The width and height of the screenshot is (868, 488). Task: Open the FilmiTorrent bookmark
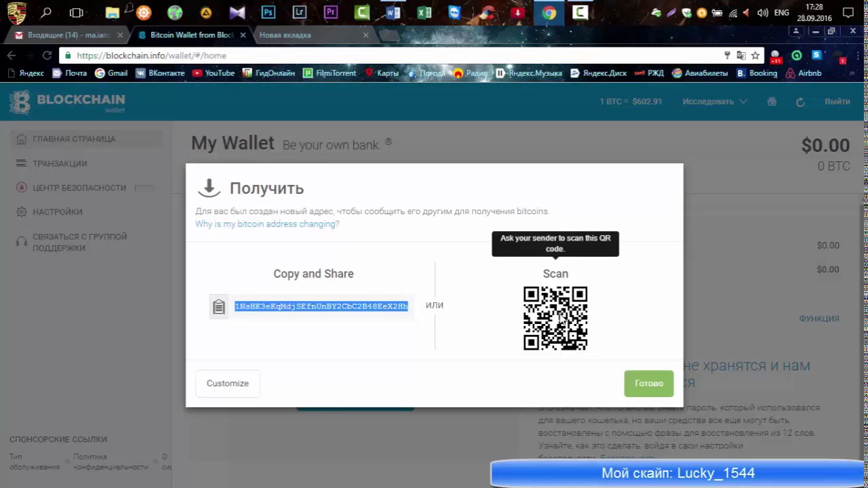tap(330, 73)
